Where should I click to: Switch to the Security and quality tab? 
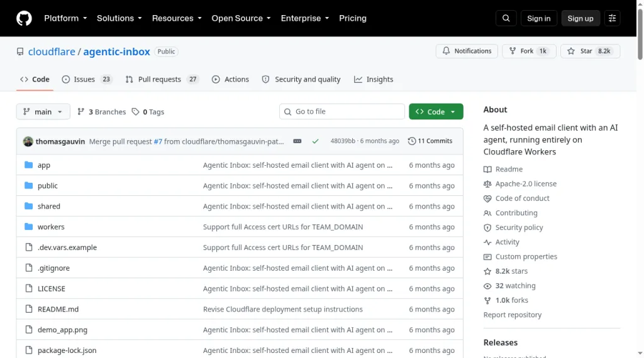pyautogui.click(x=301, y=79)
